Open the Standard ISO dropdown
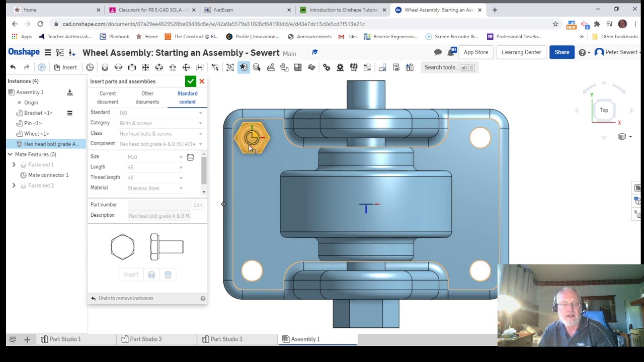 (x=161, y=113)
